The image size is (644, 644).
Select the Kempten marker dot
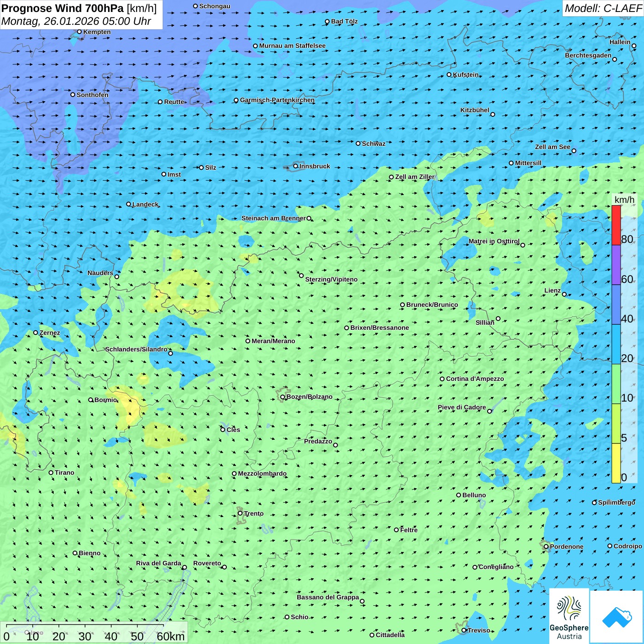79,32
